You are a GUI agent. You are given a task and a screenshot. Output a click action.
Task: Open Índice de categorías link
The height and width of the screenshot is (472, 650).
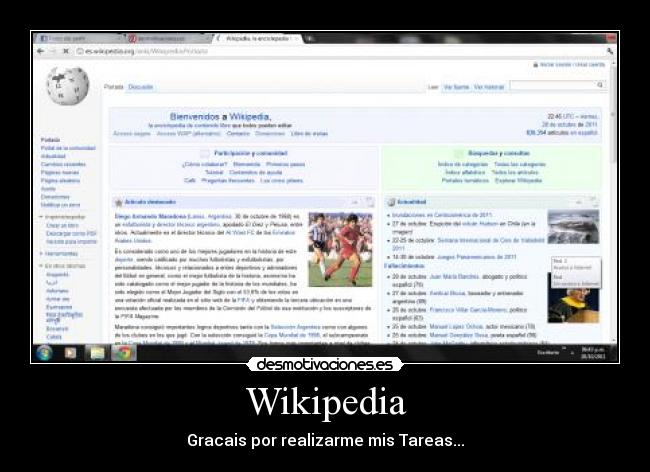coord(463,164)
